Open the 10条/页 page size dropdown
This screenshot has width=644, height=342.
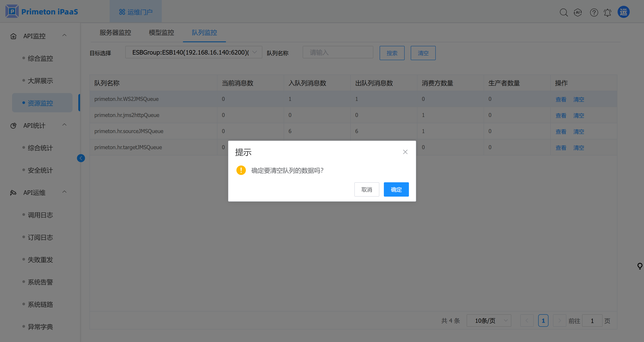click(x=489, y=321)
